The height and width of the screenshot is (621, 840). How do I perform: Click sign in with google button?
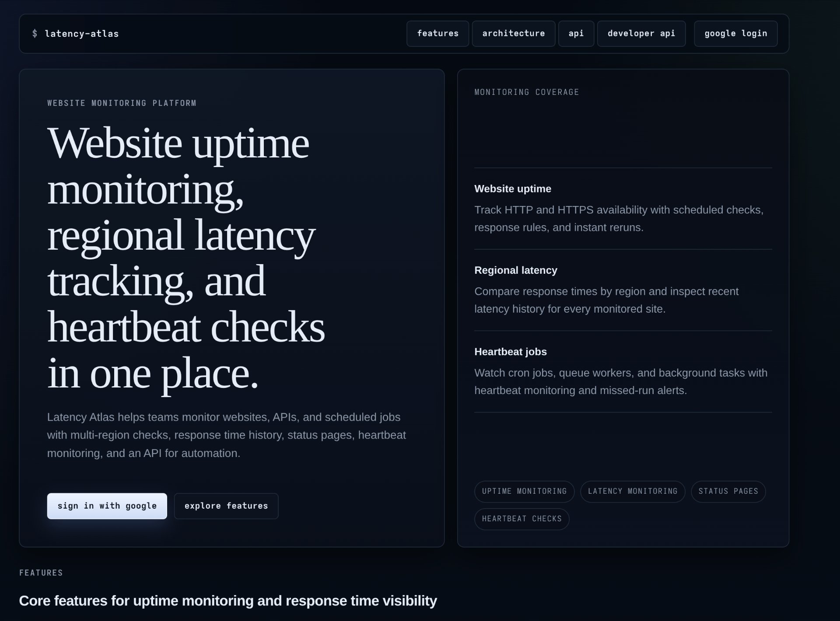(x=107, y=506)
